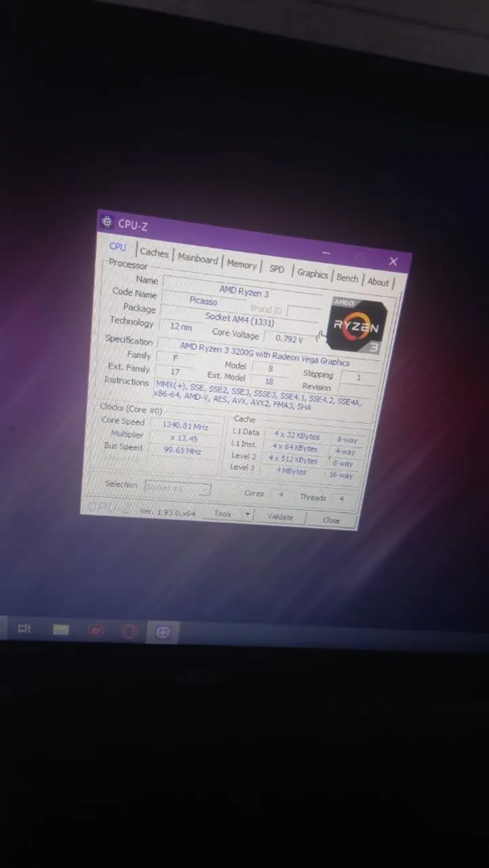
Task: Open the Socket #1 selection dropdown
Action: tap(177, 488)
